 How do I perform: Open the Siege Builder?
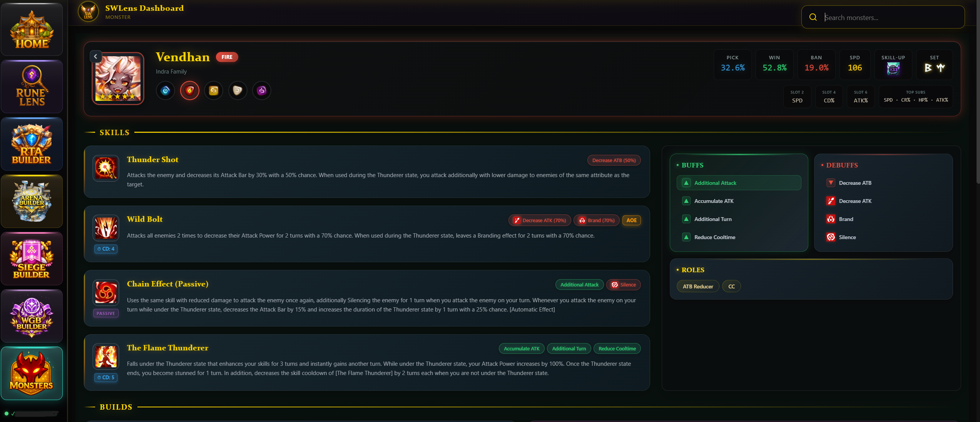click(x=32, y=258)
